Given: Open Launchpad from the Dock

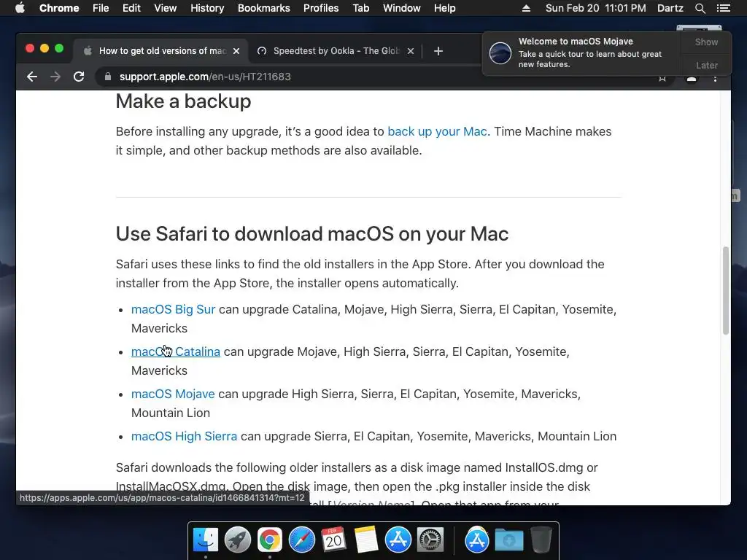Looking at the screenshot, I should pos(237,540).
